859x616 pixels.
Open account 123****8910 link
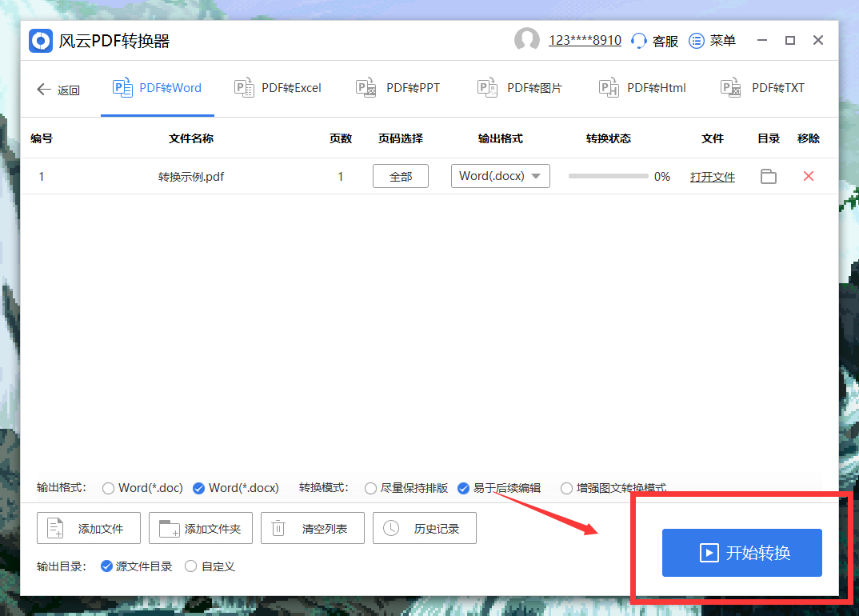point(585,41)
